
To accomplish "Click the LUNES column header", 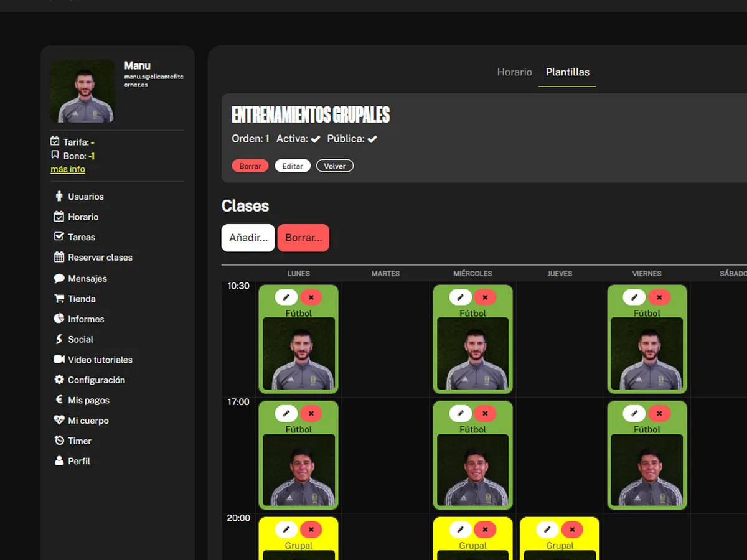I will (x=299, y=274).
